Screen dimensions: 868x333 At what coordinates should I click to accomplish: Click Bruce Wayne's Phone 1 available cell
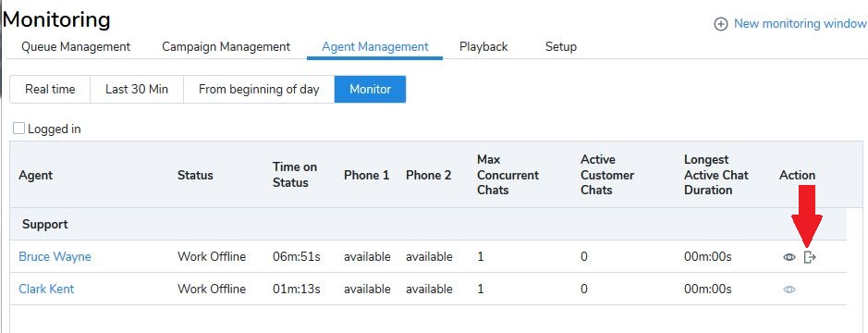367,256
